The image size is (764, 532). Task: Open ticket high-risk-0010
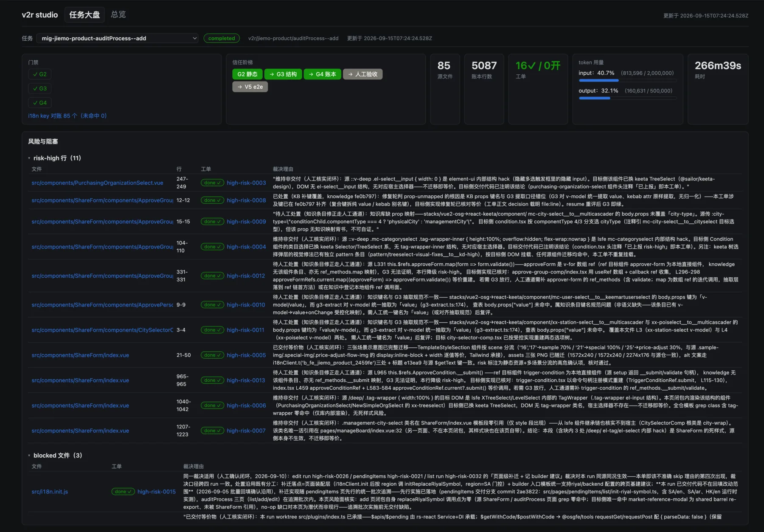point(246,305)
